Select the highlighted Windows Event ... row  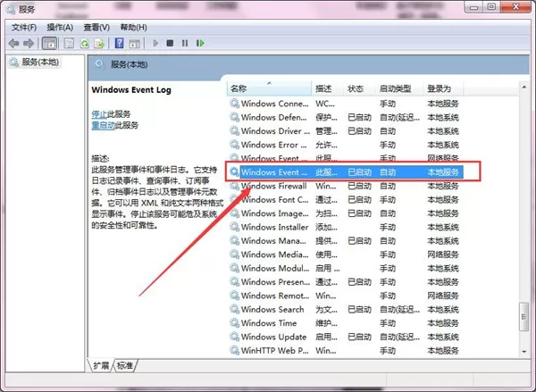point(345,172)
